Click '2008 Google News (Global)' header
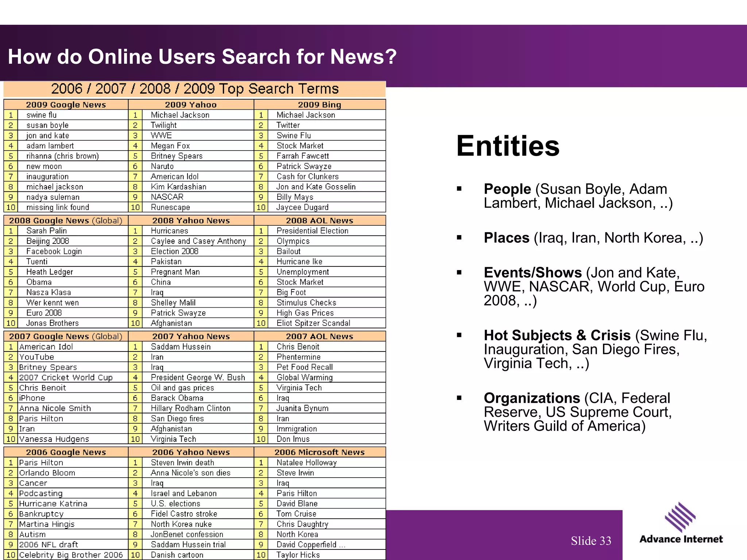 (66, 221)
